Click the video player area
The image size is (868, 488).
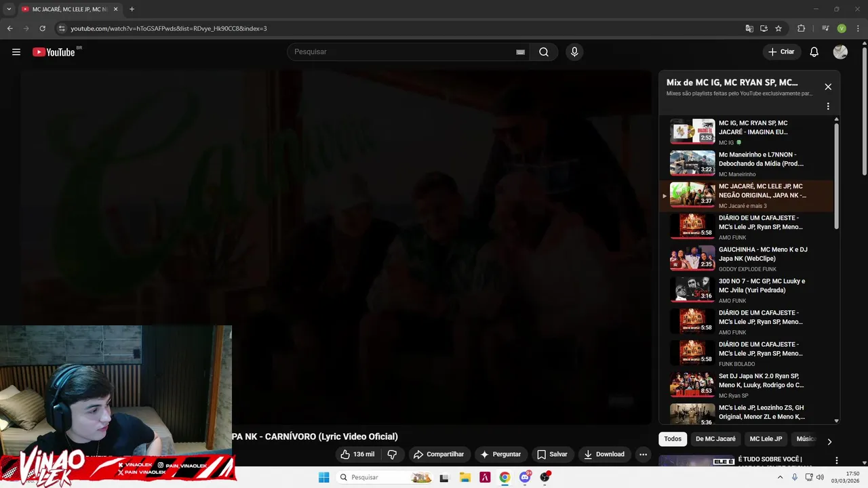[336, 247]
